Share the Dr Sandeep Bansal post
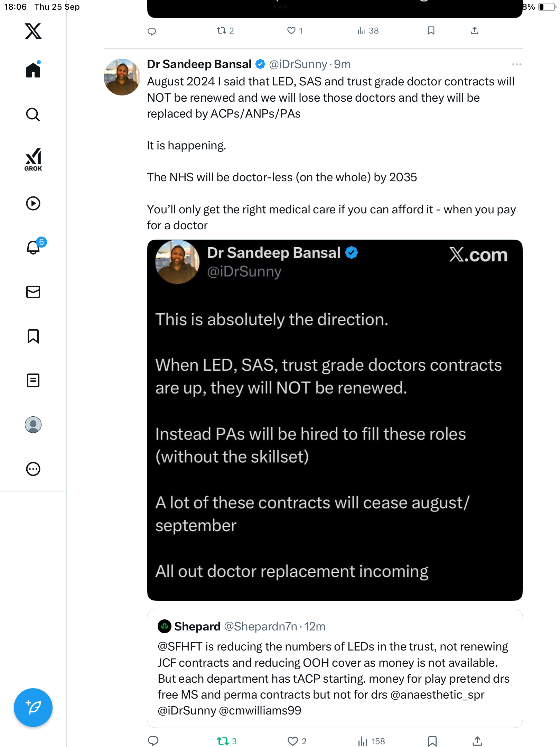The width and height of the screenshot is (560, 747). [x=477, y=741]
